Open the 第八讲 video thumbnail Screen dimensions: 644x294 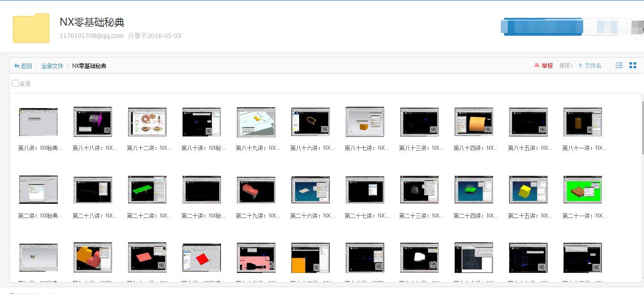[38, 122]
